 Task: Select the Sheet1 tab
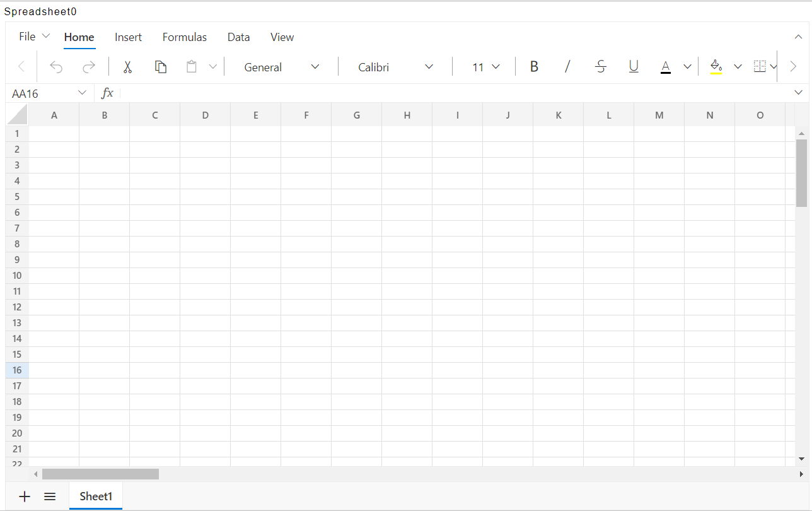pos(96,496)
